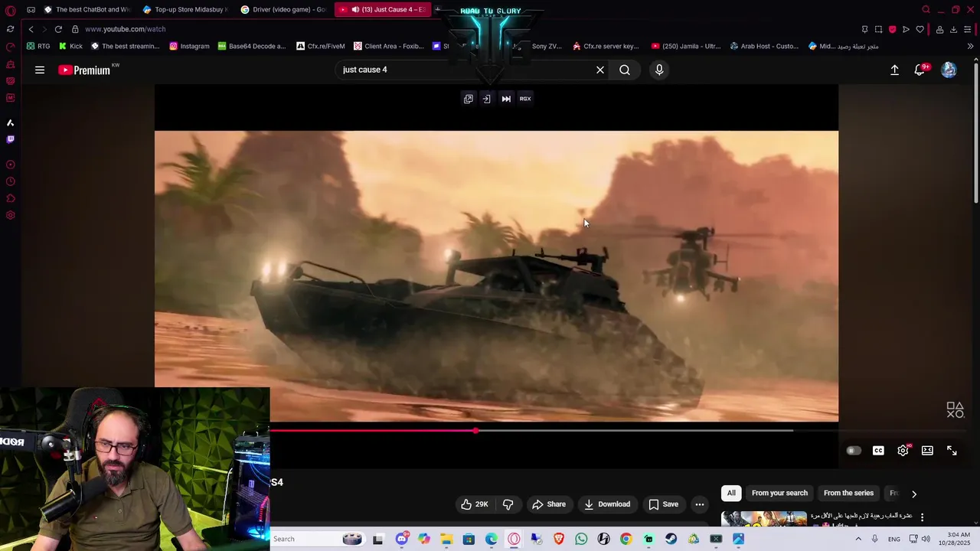
Task: Open the Opera snapshot tool icon
Action: coord(878,29)
